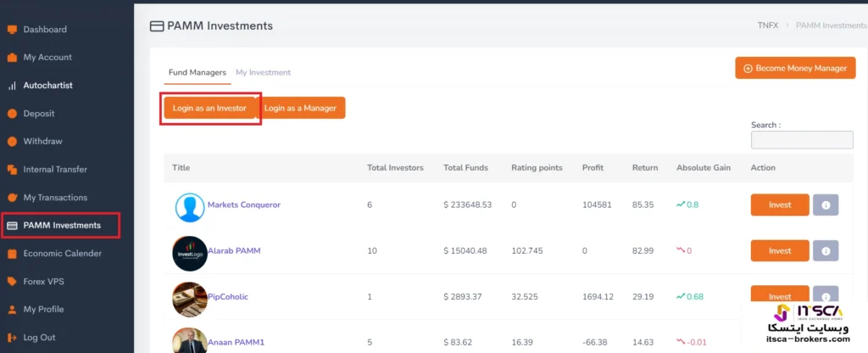Open Internal Transfer from sidebar
The height and width of the screenshot is (353, 868).
pos(55,169)
